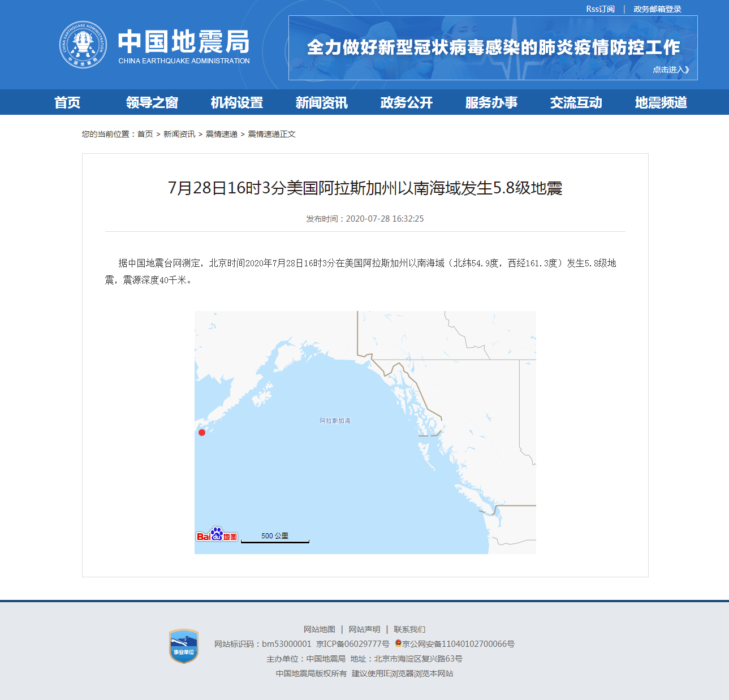Go to 机构设置 in navigation bar
Image resolution: width=729 pixels, height=700 pixels.
[237, 102]
